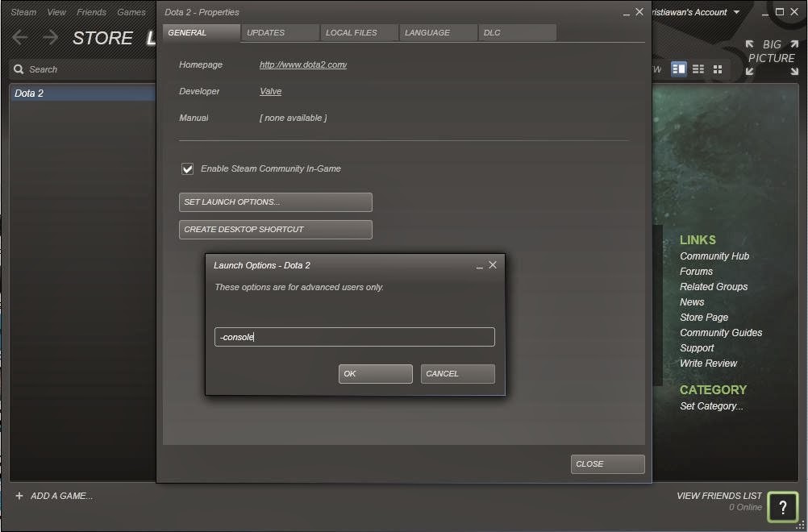
Task: Open the View menu
Action: pos(56,12)
